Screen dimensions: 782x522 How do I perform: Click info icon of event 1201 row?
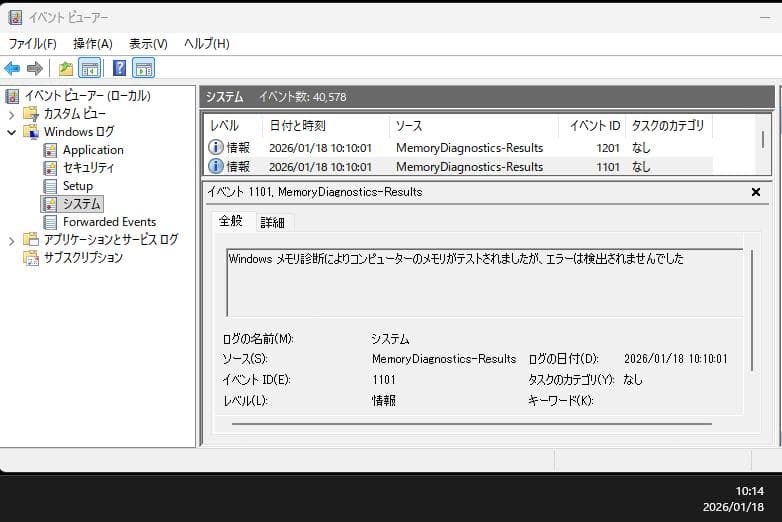[215, 147]
